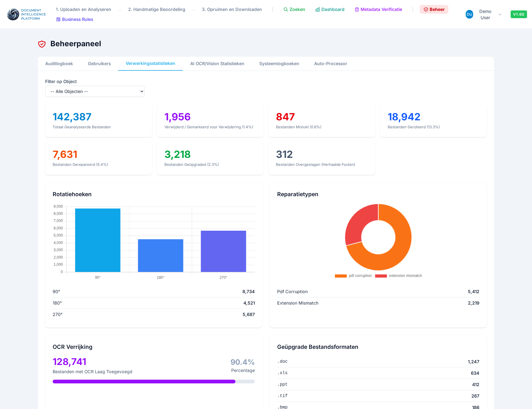Viewport: 532px width, 409px height.
Task: Open the Filter op Object dropdown
Action: (95, 91)
